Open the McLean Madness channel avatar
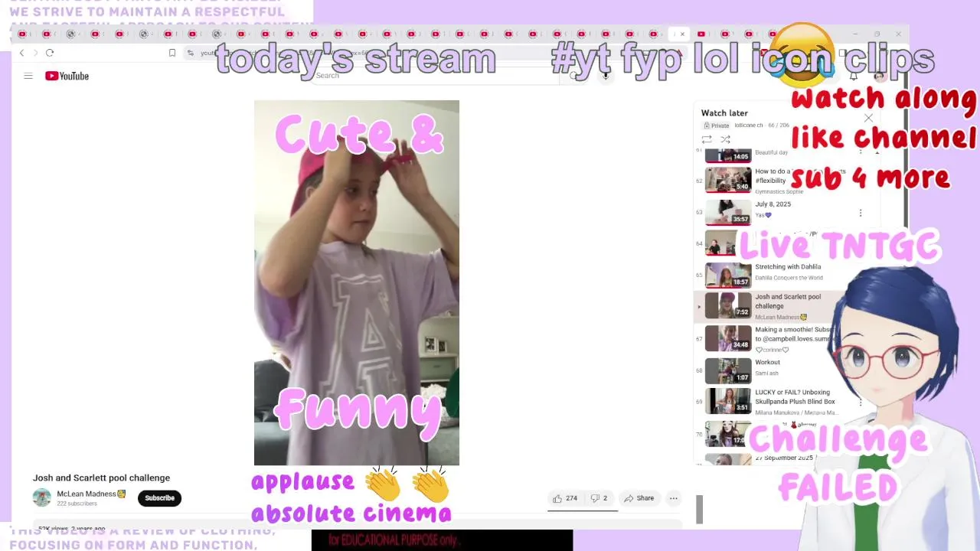This screenshot has height=551, width=980. click(x=42, y=497)
